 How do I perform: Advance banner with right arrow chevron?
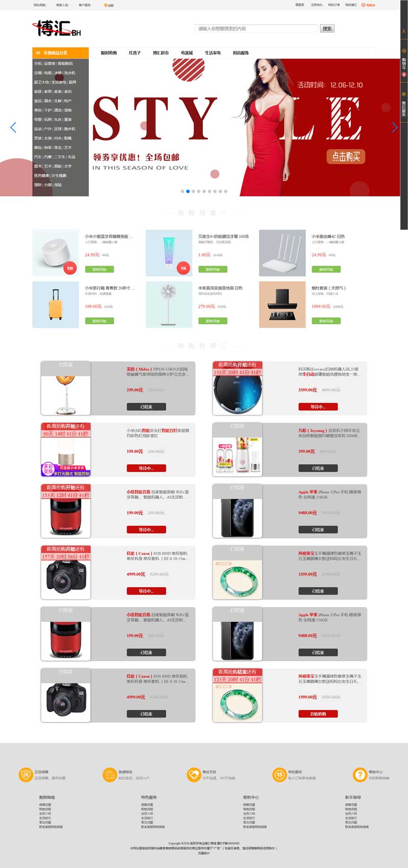click(394, 127)
